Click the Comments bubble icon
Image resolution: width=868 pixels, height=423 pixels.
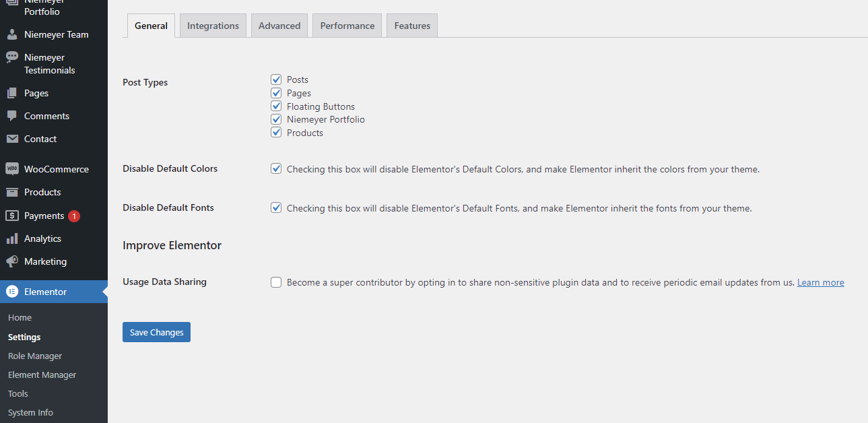12,116
